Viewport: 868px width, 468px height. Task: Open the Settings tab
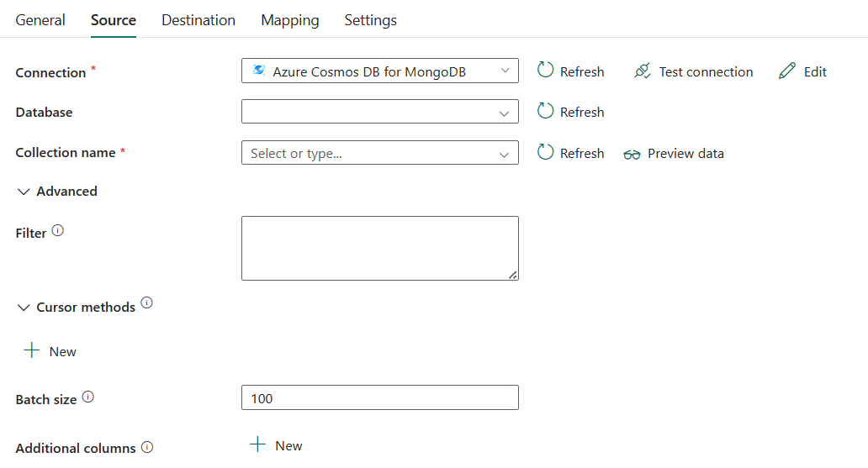point(370,20)
